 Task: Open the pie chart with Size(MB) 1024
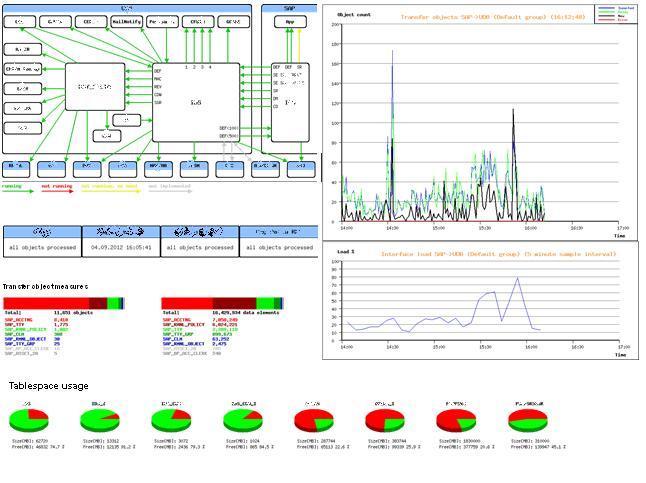click(x=240, y=418)
